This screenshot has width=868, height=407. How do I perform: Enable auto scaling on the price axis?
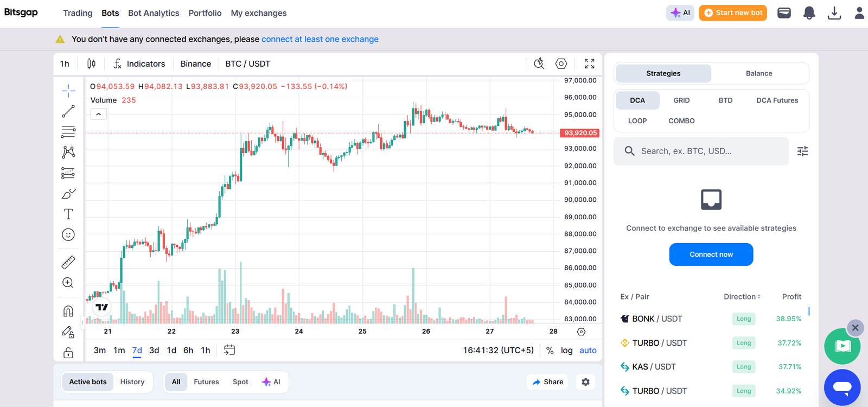(588, 350)
